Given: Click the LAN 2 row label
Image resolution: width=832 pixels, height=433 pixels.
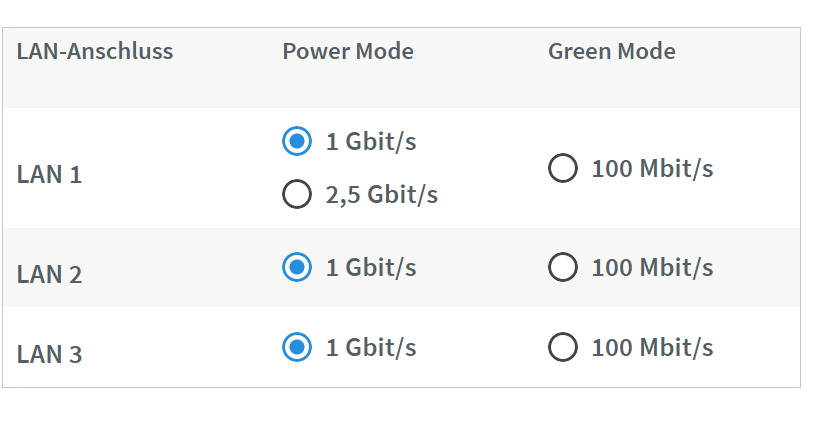Looking at the screenshot, I should [x=49, y=275].
